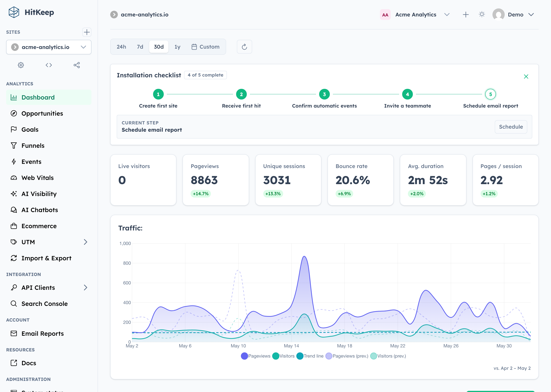Click the Dashboard bar chart icon

pos(14,97)
